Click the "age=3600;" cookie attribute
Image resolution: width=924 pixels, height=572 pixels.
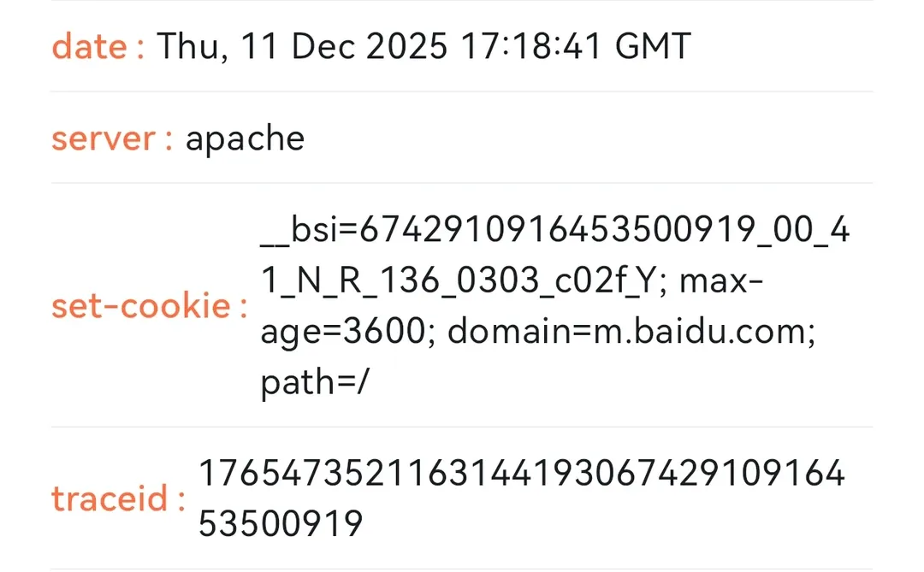tap(348, 332)
